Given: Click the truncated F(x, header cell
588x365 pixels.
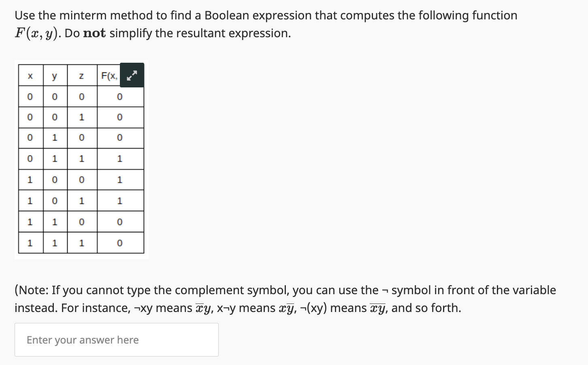Looking at the screenshot, I should [x=109, y=75].
